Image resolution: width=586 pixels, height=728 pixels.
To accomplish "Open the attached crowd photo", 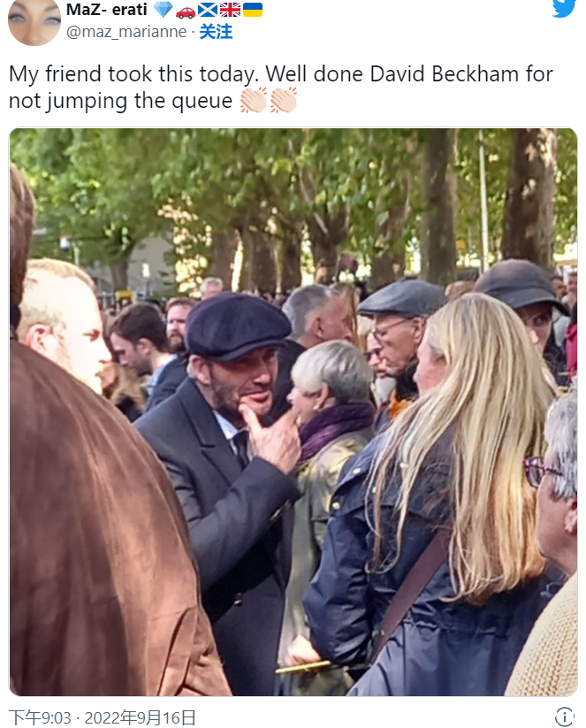I will 293,412.
